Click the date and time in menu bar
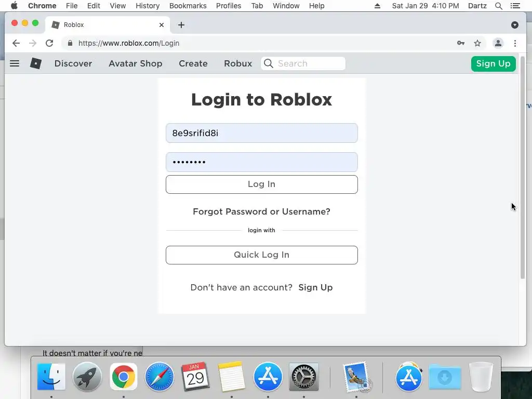Image resolution: width=532 pixels, height=399 pixels. click(425, 6)
